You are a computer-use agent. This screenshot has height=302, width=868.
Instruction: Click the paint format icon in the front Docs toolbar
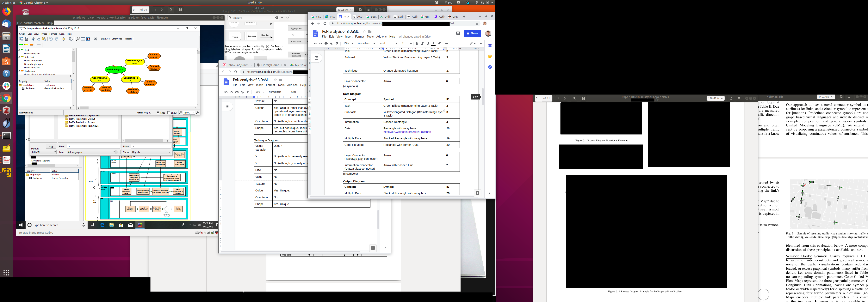tap(337, 44)
